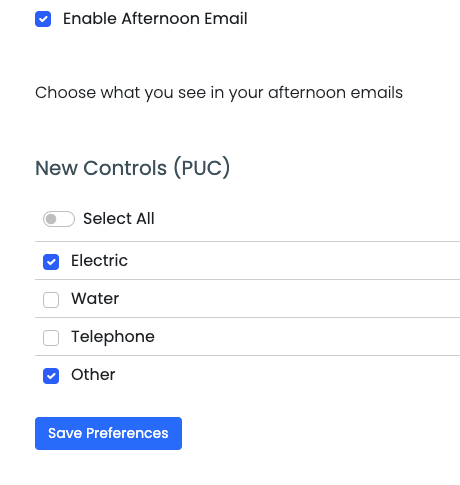Turn on the Select All toggle switch
This screenshot has width=460, height=485.
pos(59,219)
